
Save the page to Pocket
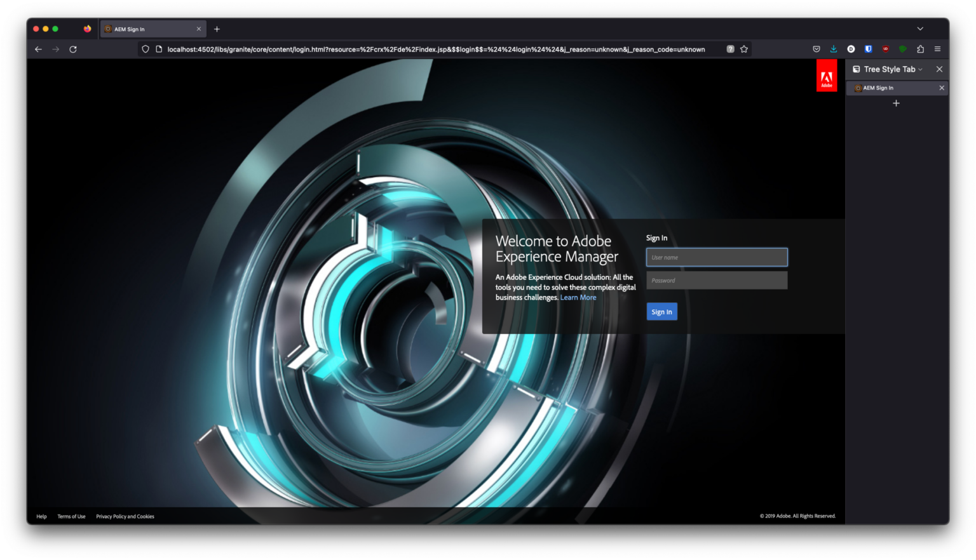point(817,49)
